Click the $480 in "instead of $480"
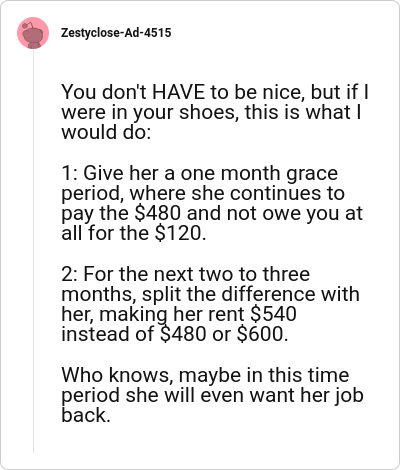Image resolution: width=400 pixels, height=470 pixels. click(183, 334)
